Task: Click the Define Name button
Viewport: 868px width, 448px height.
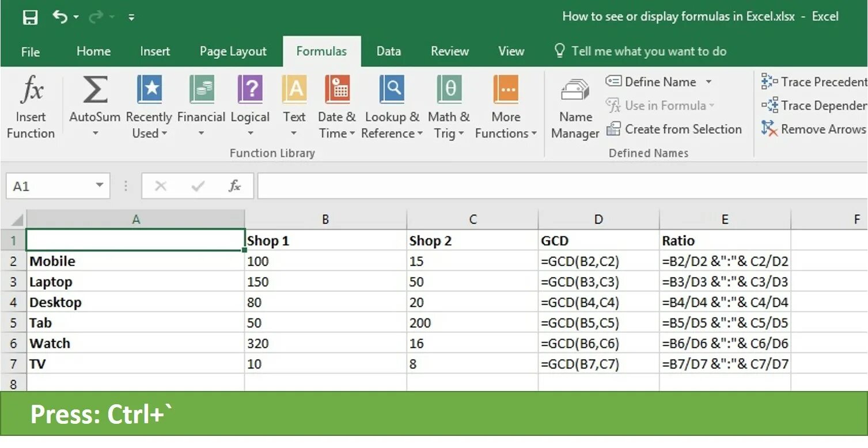Action: coord(652,82)
